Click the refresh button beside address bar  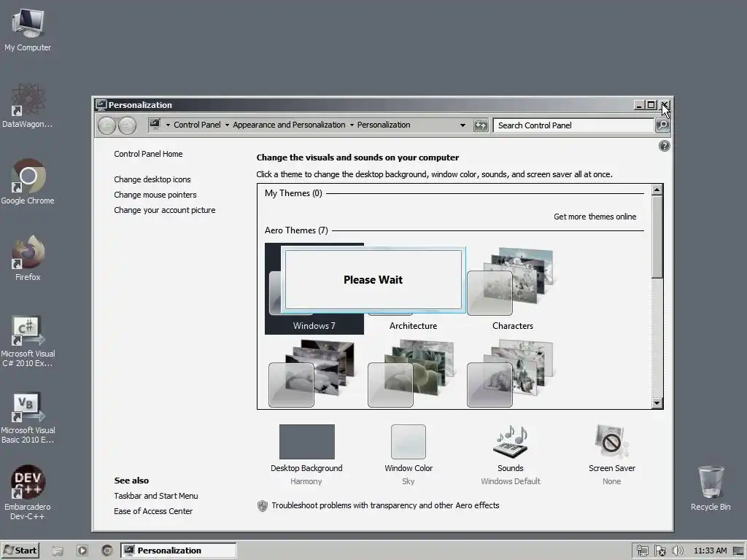481,125
